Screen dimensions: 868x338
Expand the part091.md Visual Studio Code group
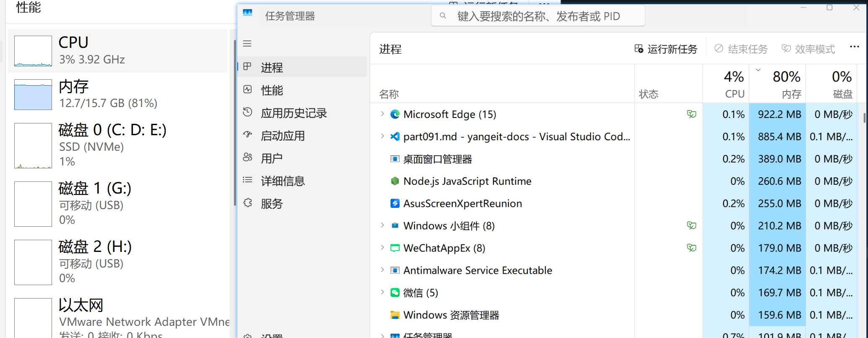point(382,136)
